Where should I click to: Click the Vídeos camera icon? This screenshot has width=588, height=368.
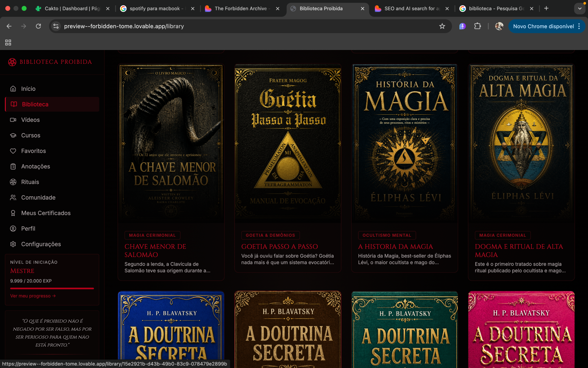coord(13,120)
